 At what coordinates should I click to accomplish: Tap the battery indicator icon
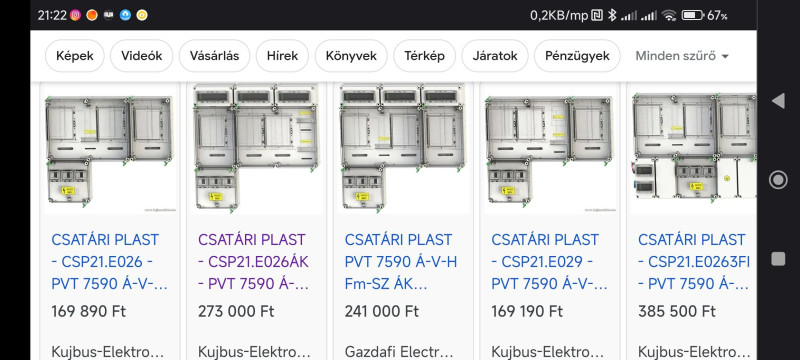(x=692, y=15)
